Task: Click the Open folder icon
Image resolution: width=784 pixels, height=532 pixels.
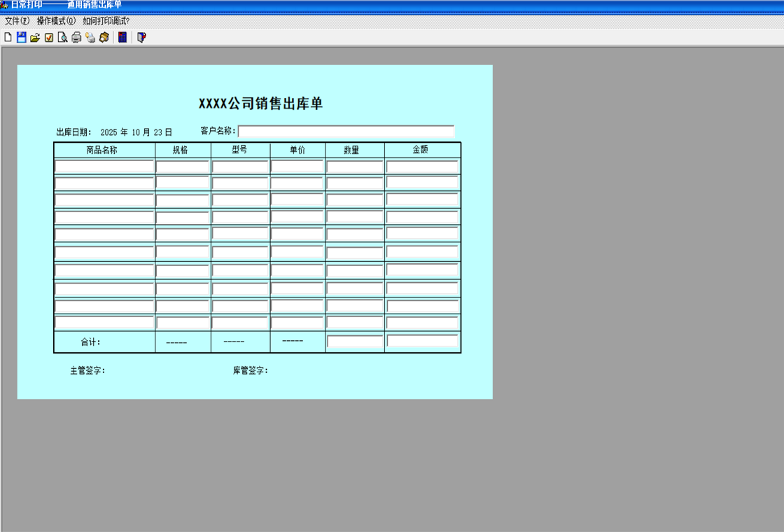Action: [35, 38]
